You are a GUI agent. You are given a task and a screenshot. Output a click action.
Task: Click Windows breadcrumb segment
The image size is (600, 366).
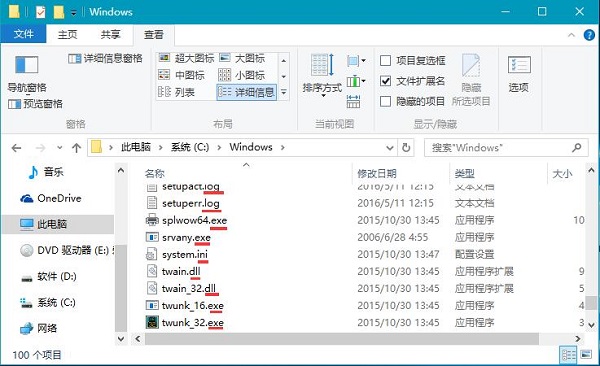click(x=251, y=147)
